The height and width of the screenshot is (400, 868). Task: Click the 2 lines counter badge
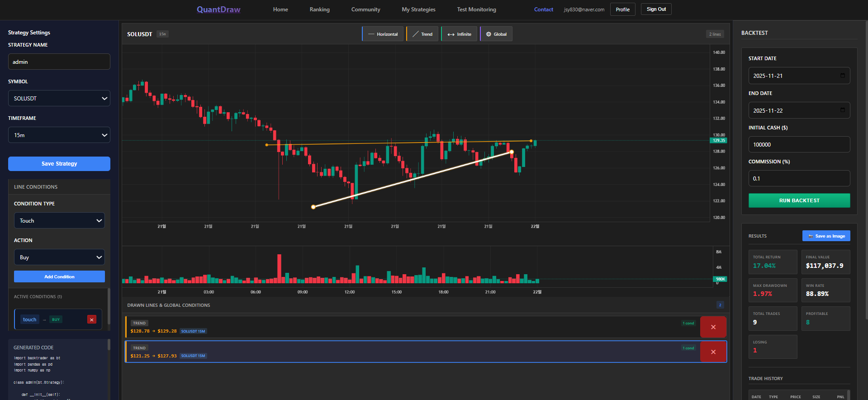pos(715,34)
